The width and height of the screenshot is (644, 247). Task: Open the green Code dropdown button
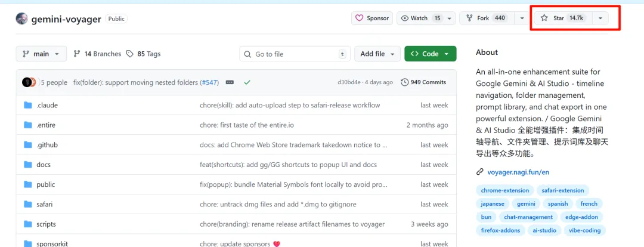click(430, 54)
